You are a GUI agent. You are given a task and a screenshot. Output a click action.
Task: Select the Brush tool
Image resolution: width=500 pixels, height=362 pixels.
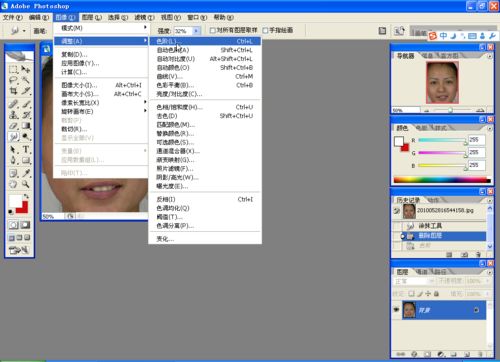26,104
